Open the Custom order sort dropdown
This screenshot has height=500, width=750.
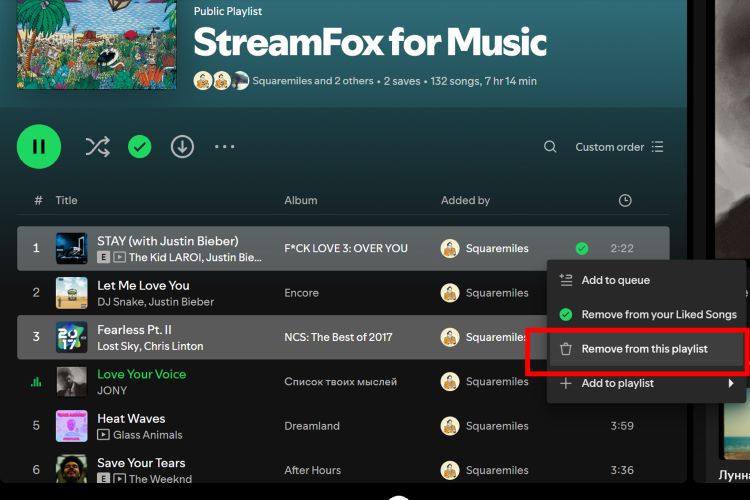pyautogui.click(x=619, y=147)
